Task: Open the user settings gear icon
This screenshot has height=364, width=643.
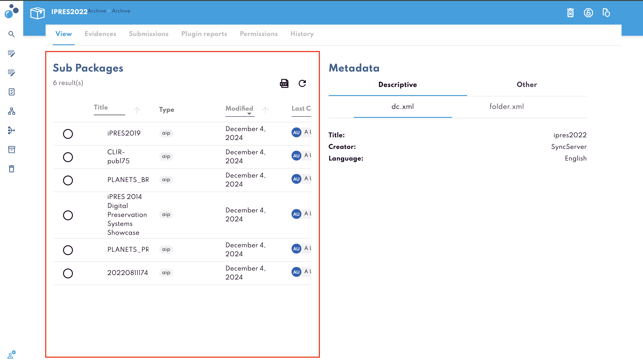Action: pyautogui.click(x=11, y=354)
